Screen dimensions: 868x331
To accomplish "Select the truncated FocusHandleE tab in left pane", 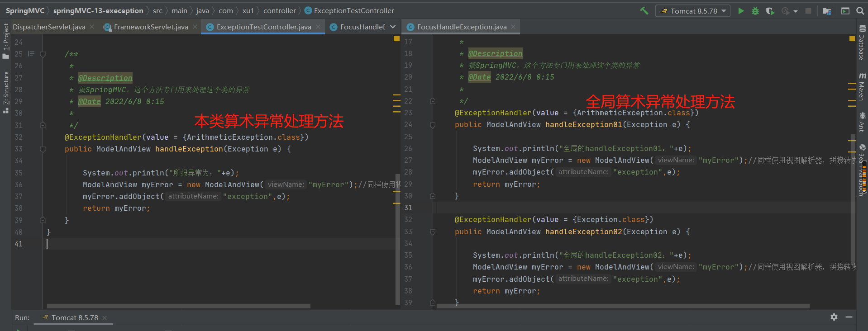I will (358, 27).
